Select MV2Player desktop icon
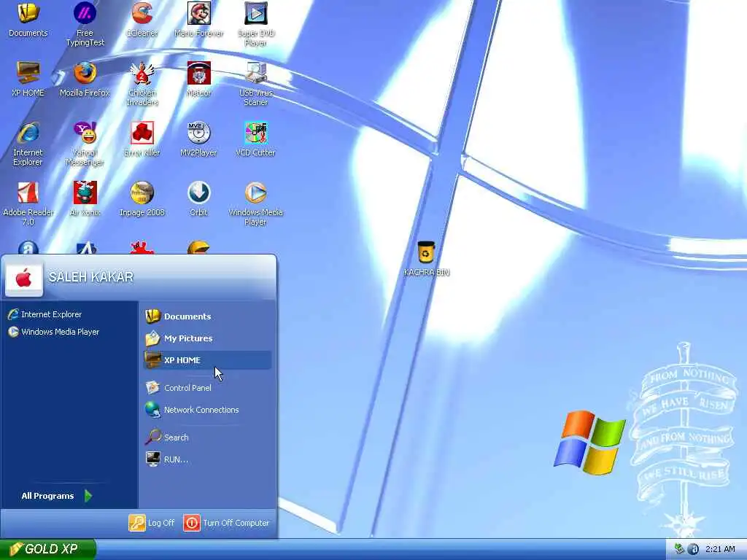The height and width of the screenshot is (560, 747). pyautogui.click(x=198, y=139)
